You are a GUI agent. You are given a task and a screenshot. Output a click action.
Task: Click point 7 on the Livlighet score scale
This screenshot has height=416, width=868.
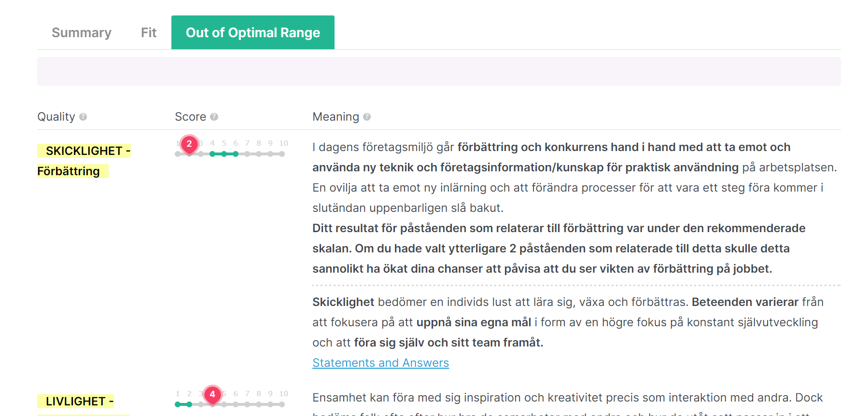(x=247, y=404)
